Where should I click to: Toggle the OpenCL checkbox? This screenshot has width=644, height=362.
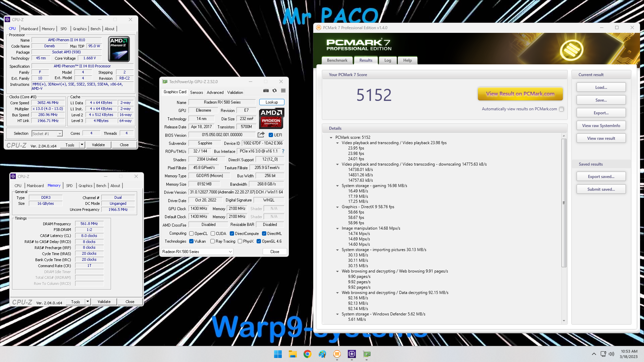(191, 234)
